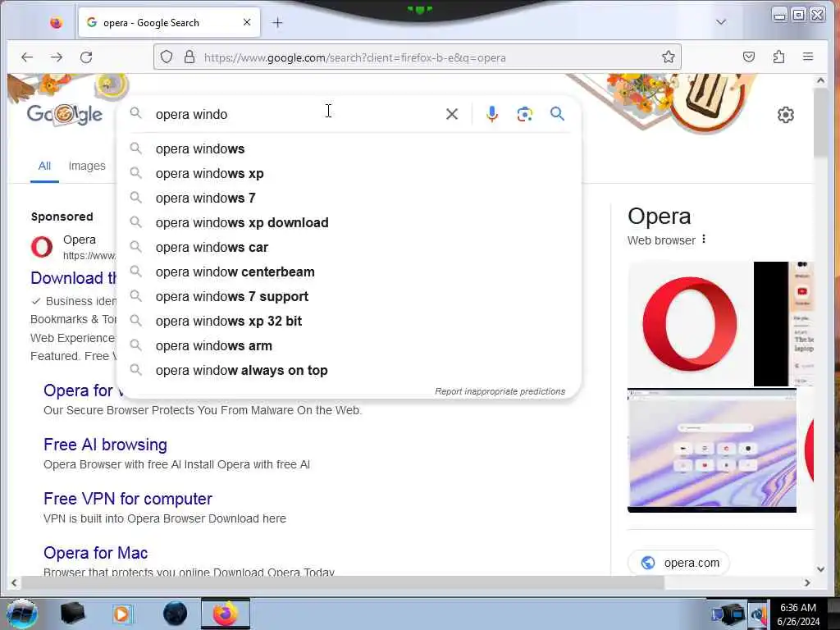
Task: Choose suggestion "opera window always on top"
Action: [349, 371]
